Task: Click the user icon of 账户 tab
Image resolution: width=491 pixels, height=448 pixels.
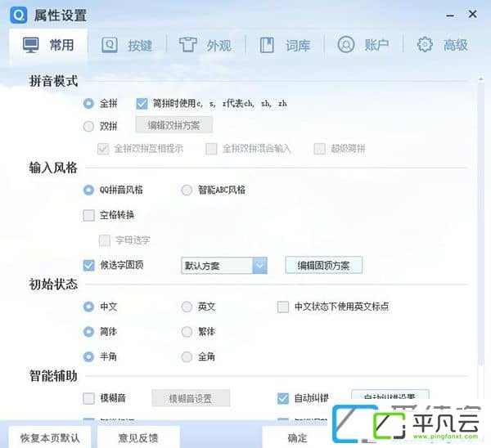Action: (x=346, y=45)
